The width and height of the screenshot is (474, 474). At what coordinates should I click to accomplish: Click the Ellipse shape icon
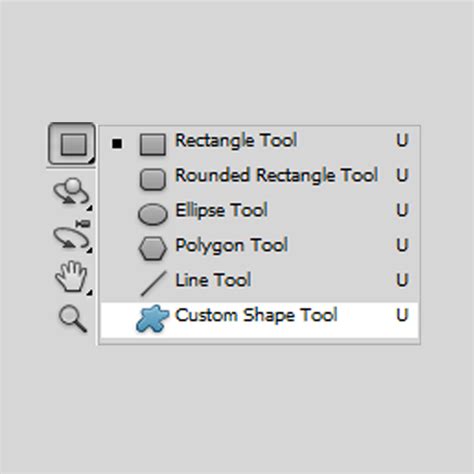(x=152, y=214)
